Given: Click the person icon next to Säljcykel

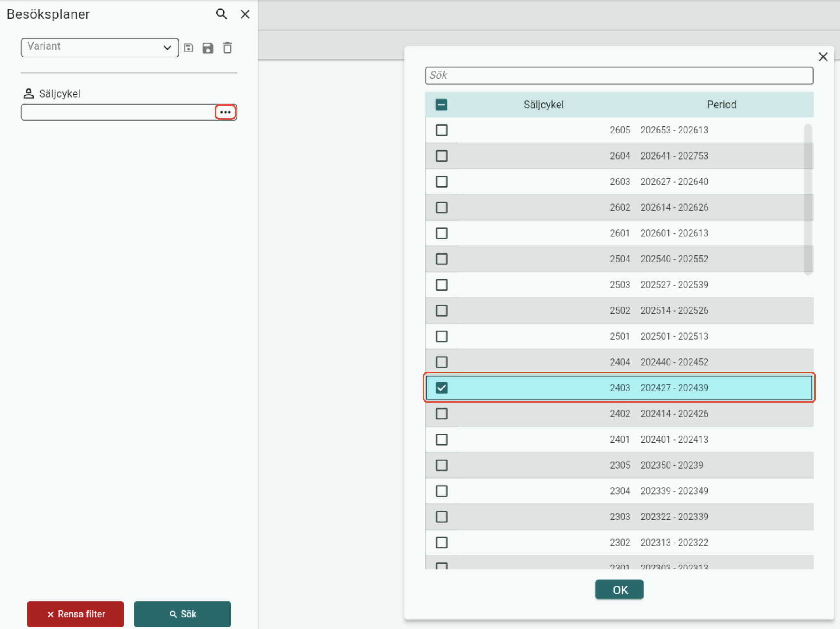Looking at the screenshot, I should 29,93.
